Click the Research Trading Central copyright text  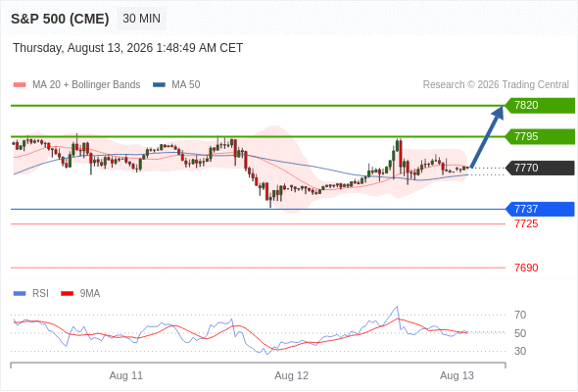click(496, 85)
